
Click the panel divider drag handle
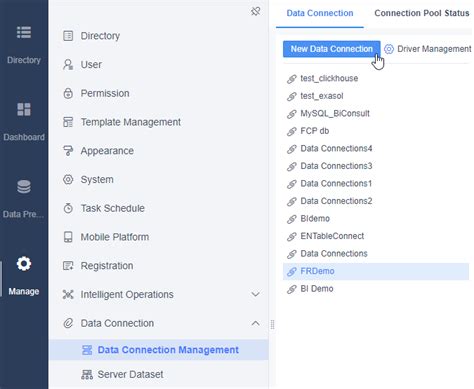(x=272, y=325)
